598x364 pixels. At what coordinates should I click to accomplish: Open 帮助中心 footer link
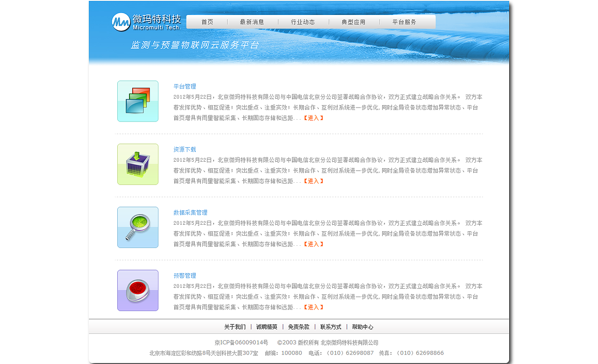tap(363, 327)
